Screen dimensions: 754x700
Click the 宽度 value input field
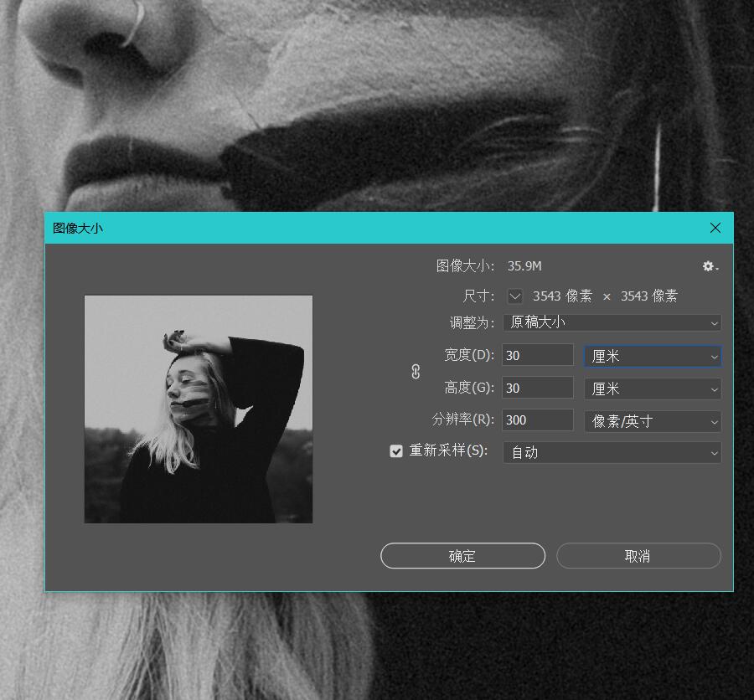[537, 355]
